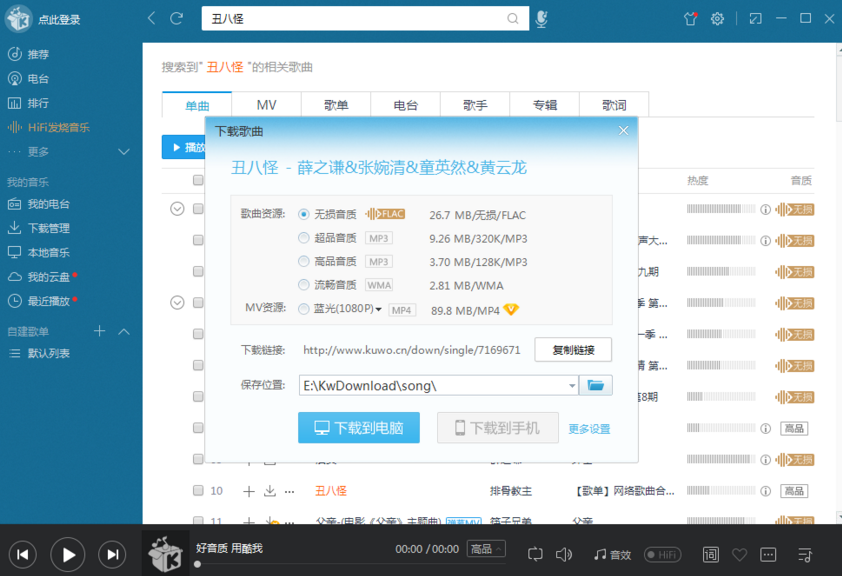Image resolution: width=842 pixels, height=576 pixels.
Task: Click the play button in player bar
Action: 68,555
